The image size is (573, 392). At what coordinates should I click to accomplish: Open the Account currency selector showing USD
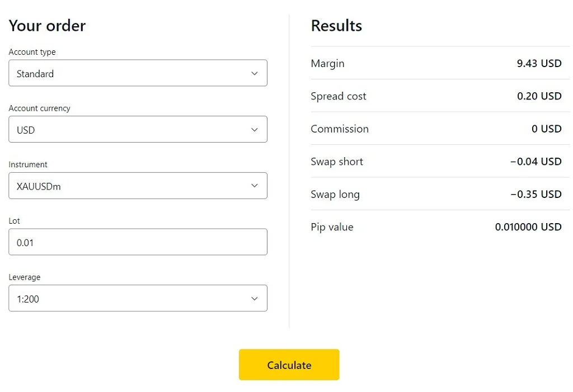138,129
